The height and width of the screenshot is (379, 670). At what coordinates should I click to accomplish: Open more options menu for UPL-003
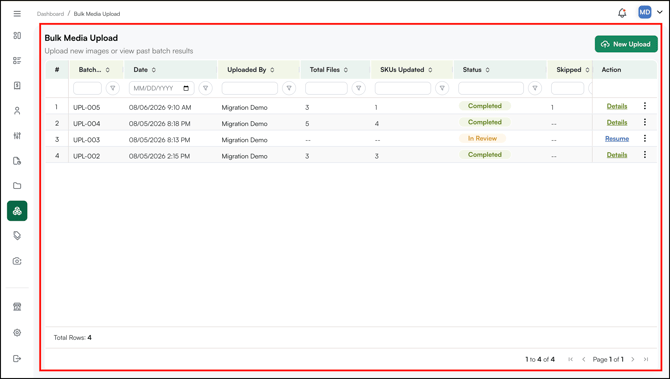pyautogui.click(x=645, y=138)
